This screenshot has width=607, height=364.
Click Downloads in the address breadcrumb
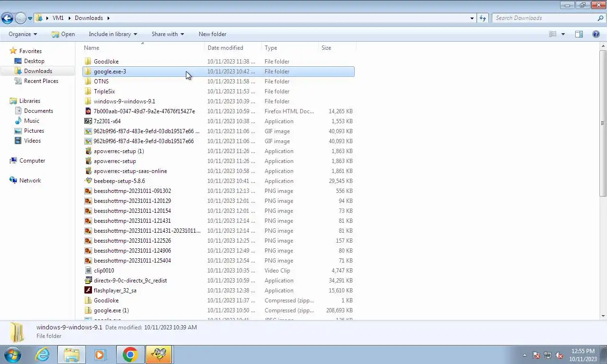pyautogui.click(x=89, y=18)
